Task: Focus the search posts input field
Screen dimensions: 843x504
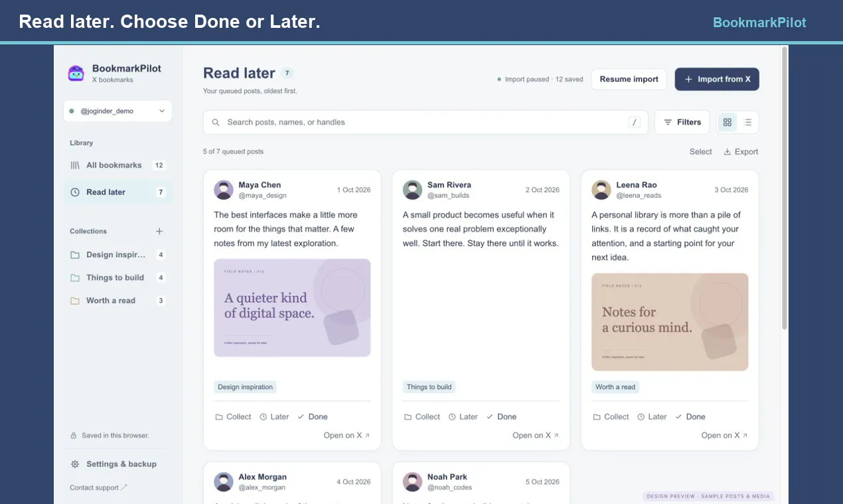Action: coord(425,122)
